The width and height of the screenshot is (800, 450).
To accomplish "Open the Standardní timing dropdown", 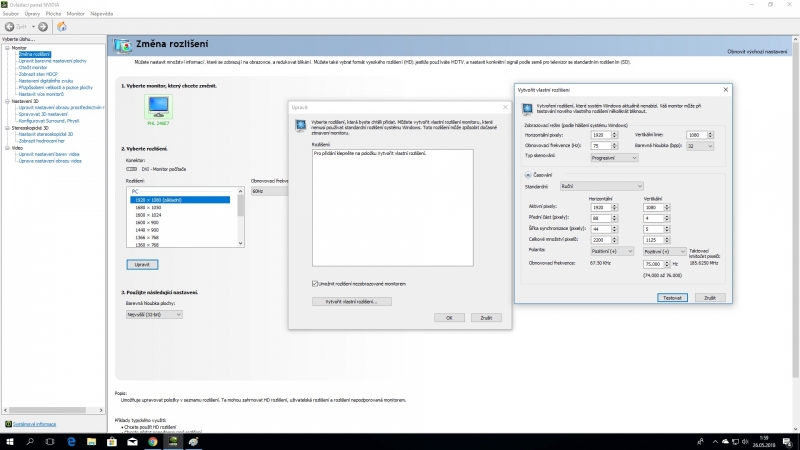I will [x=602, y=186].
